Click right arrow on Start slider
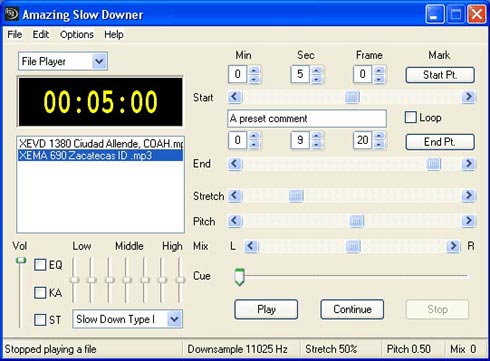Image resolution: width=490 pixels, height=361 pixels. tap(468, 97)
